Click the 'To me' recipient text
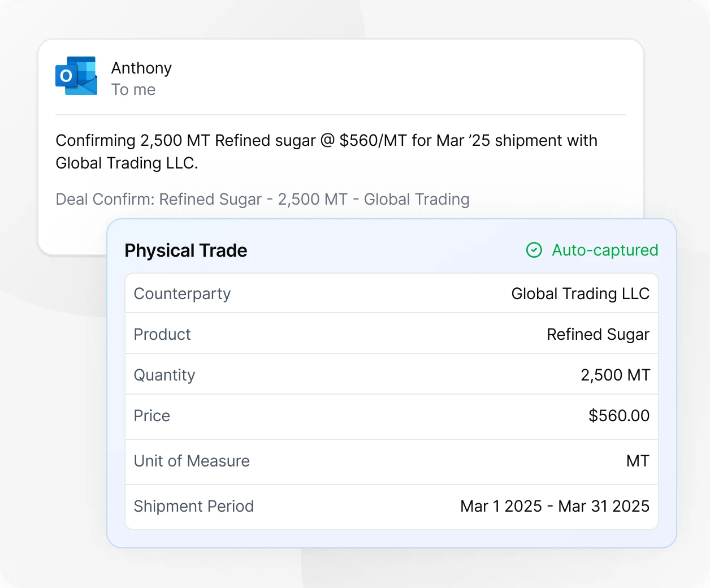 (133, 89)
